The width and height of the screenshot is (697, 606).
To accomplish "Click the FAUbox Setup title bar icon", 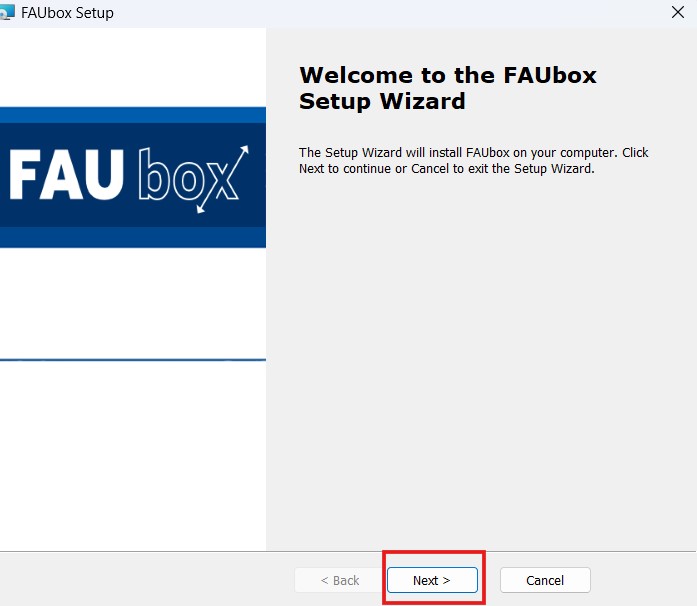I will pos(7,12).
